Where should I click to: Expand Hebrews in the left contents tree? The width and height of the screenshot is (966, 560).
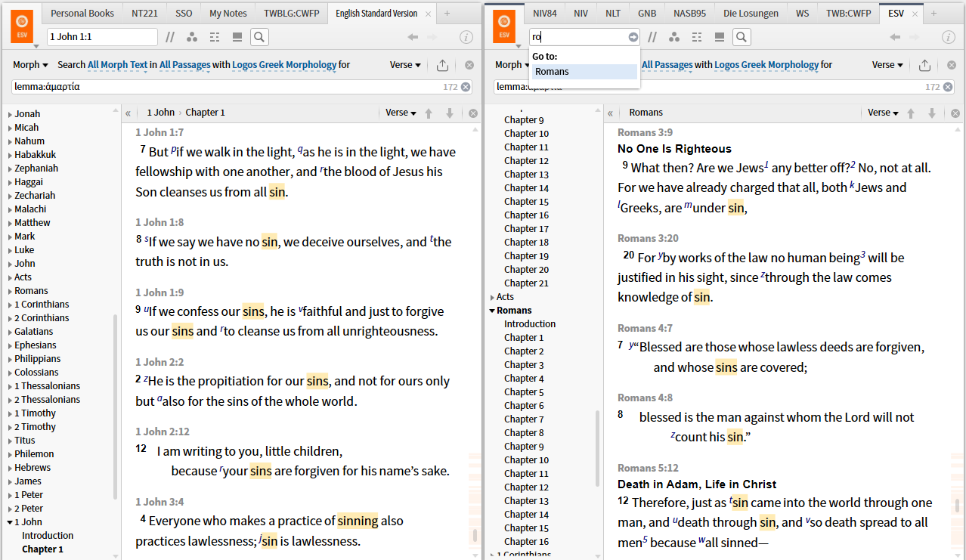click(x=10, y=468)
